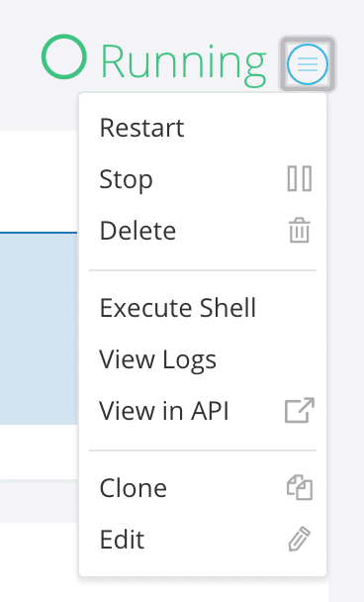Click the pause bars icon beside Stop
The image size is (364, 602).
tap(300, 178)
